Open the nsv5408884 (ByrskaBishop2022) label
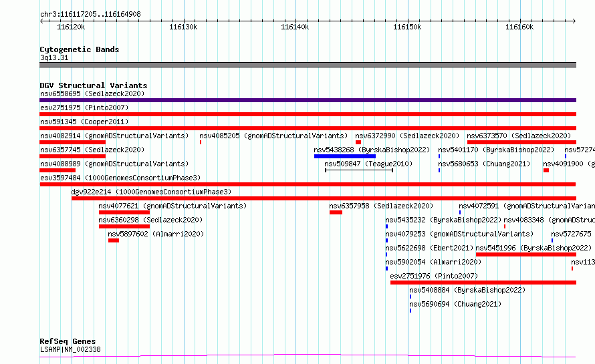This screenshot has width=595, height=364. click(x=467, y=290)
